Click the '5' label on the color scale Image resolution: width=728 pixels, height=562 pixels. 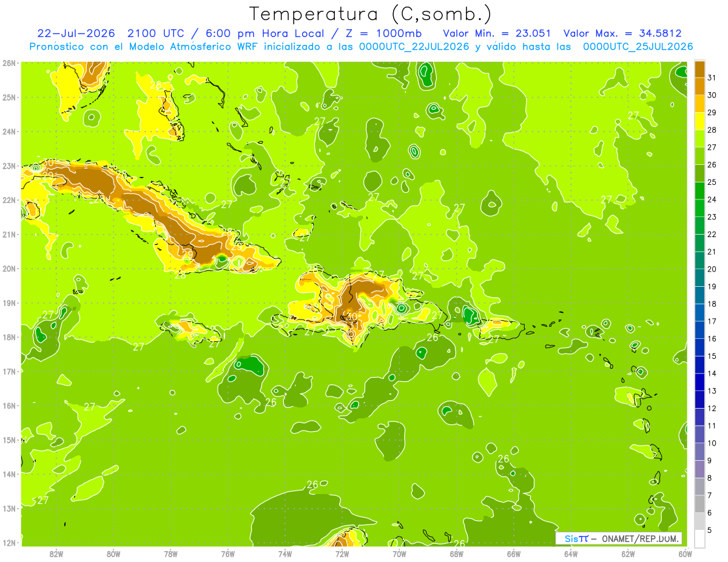pos(710,530)
